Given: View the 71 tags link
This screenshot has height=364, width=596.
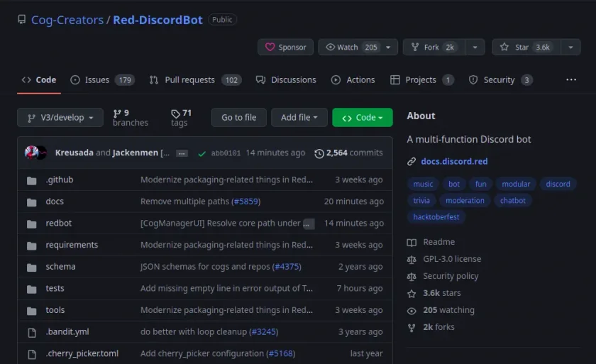Looking at the screenshot, I should click(x=182, y=117).
